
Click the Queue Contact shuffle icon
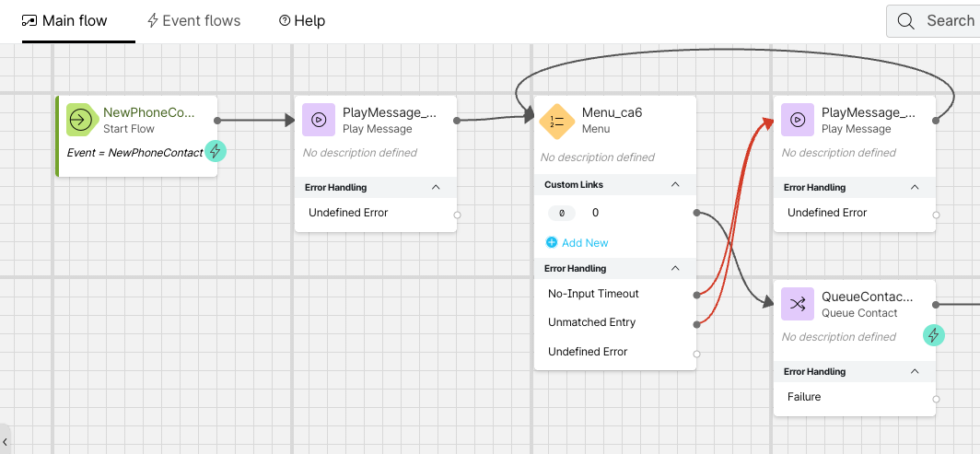(x=798, y=304)
